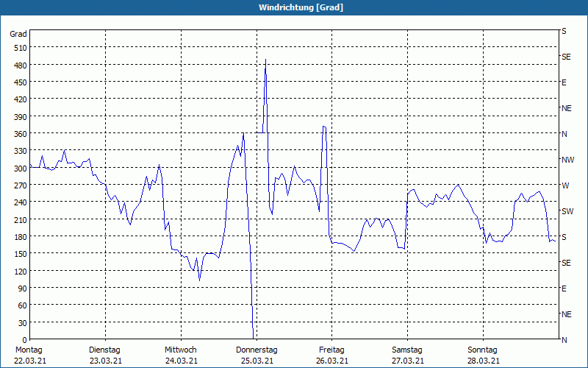Image resolution: width=588 pixels, height=368 pixels.
Task: Select the 510 y-axis value
Action: [x=21, y=48]
